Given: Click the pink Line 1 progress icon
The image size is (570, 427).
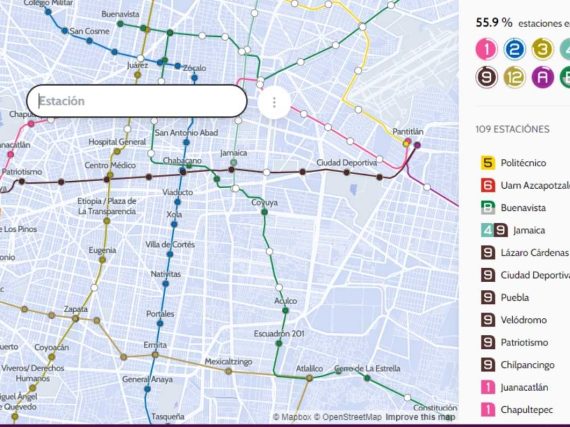Looking at the screenshot, I should click(486, 49).
